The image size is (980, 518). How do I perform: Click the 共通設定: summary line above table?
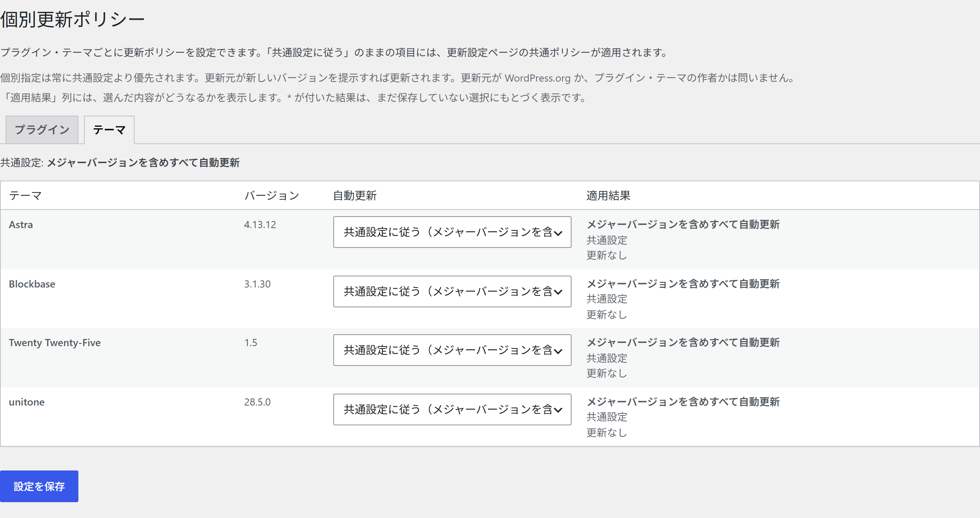click(120, 163)
